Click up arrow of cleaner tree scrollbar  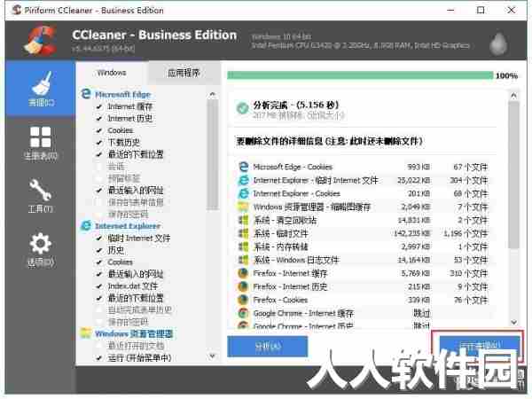[213, 94]
